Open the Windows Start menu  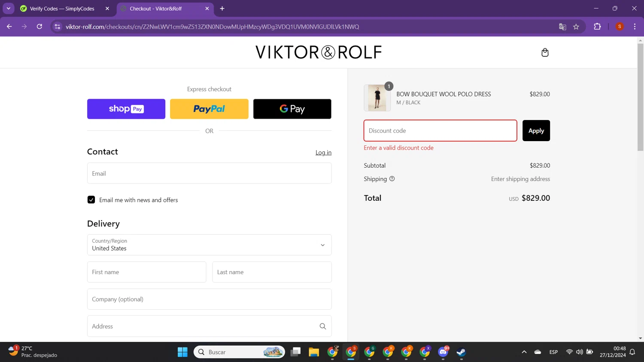[x=182, y=352]
